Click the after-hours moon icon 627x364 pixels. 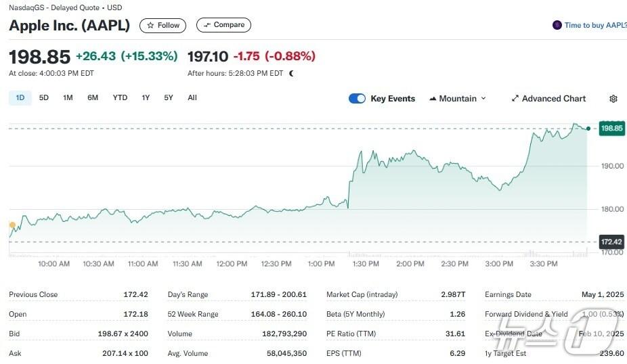click(x=292, y=73)
